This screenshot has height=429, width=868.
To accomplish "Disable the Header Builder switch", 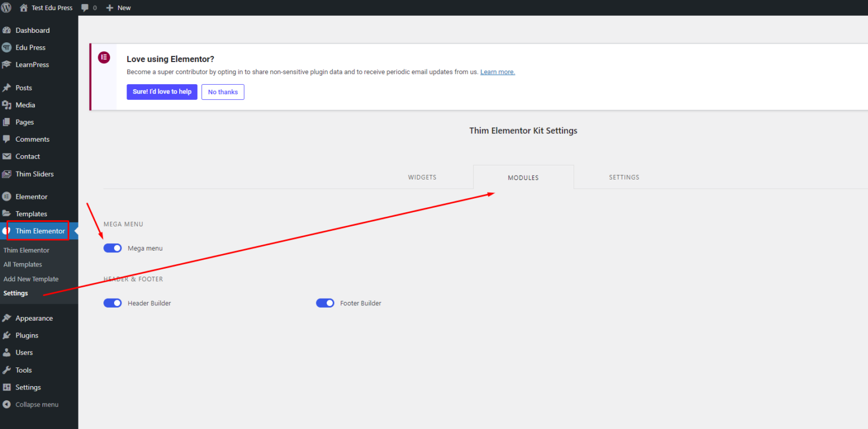I will (112, 303).
